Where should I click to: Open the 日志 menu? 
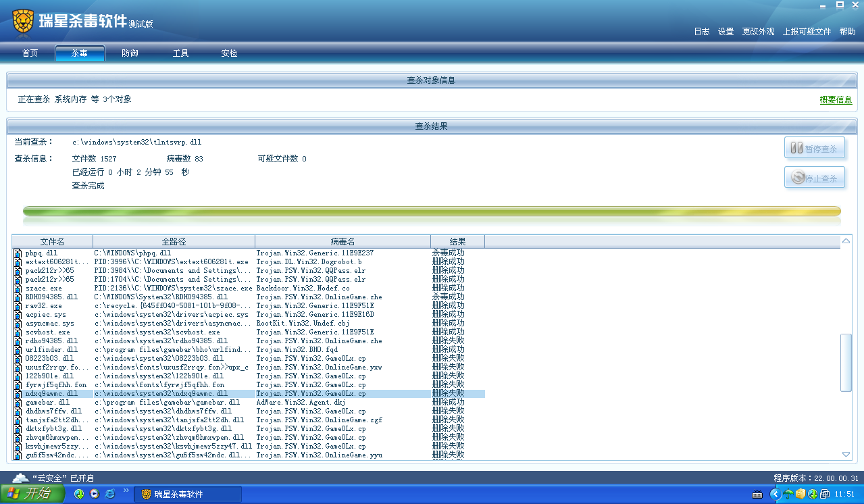(x=702, y=32)
